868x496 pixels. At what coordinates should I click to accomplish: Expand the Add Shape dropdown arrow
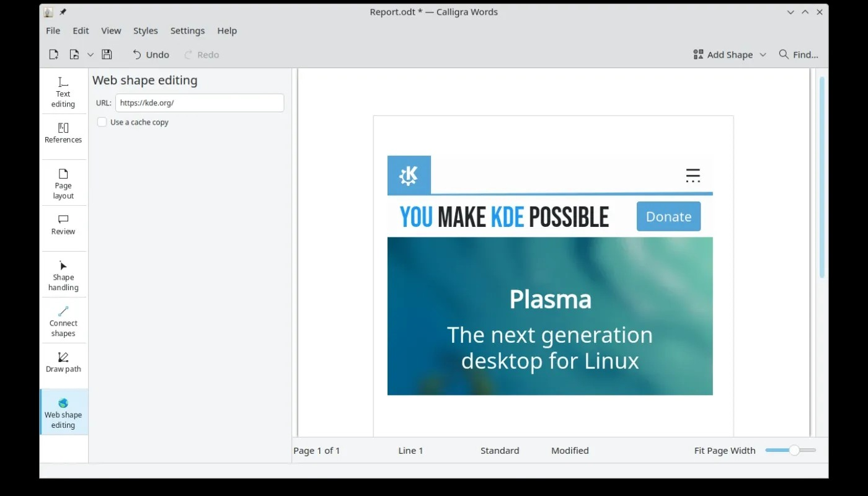click(763, 55)
